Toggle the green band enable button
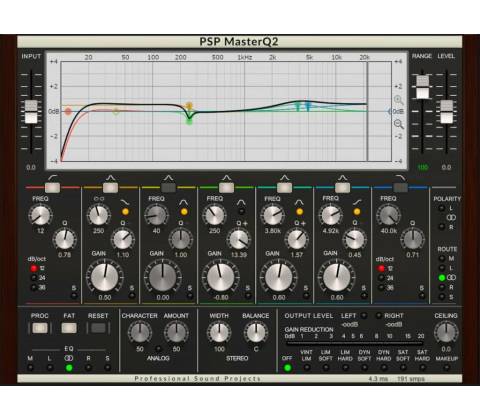 [226, 188]
